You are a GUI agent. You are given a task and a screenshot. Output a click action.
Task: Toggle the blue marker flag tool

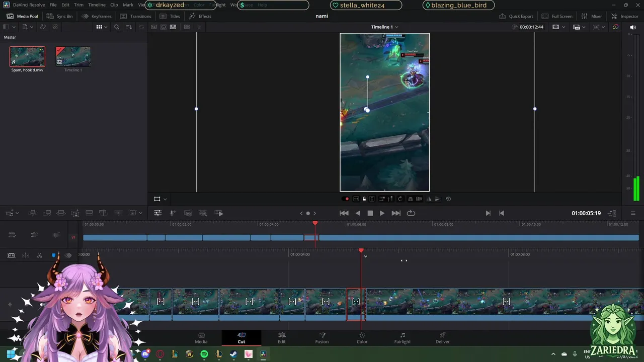(x=54, y=255)
